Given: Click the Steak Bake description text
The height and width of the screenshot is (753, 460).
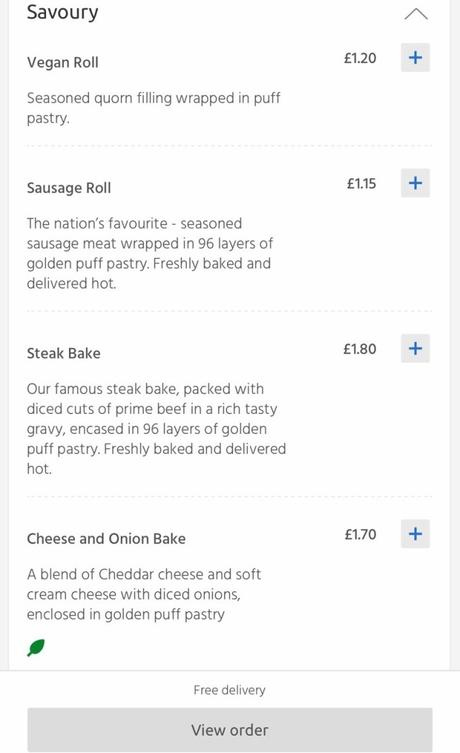Looking at the screenshot, I should [x=157, y=429].
